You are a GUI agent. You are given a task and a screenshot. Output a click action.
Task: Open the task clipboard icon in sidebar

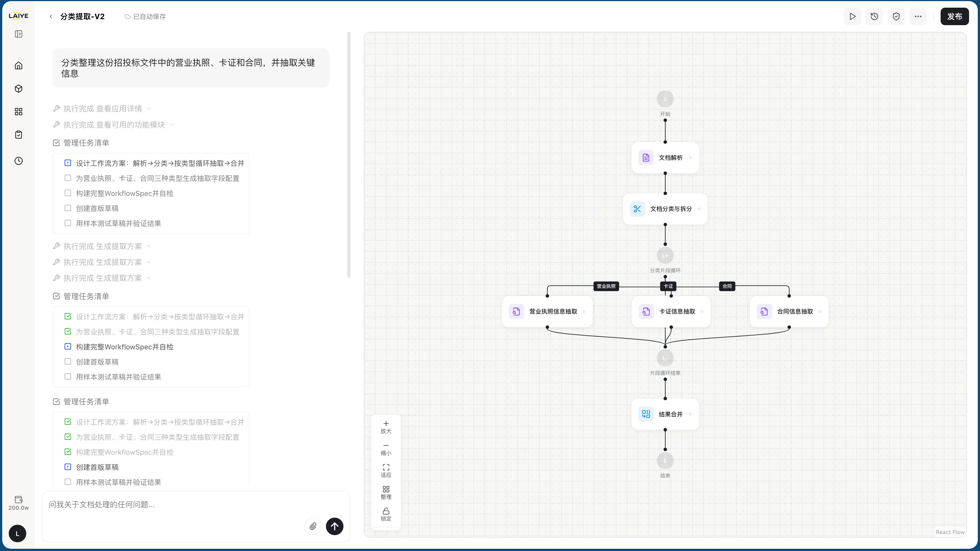(18, 135)
